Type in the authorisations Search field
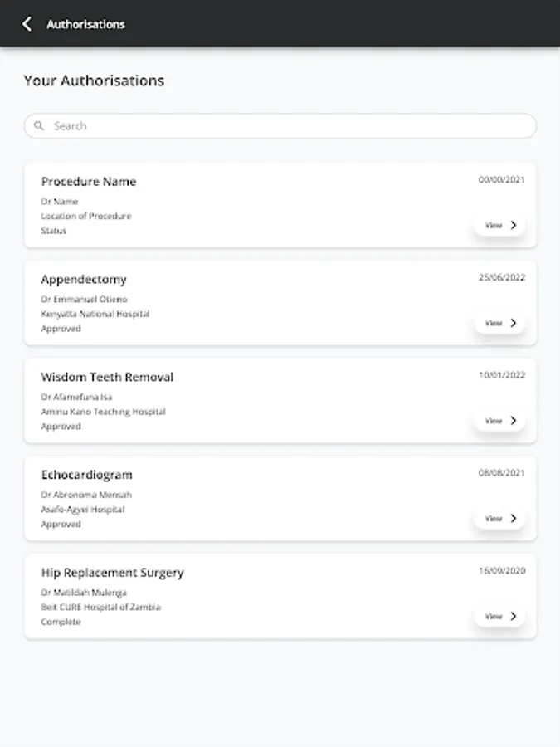The image size is (560, 747). click(282, 126)
